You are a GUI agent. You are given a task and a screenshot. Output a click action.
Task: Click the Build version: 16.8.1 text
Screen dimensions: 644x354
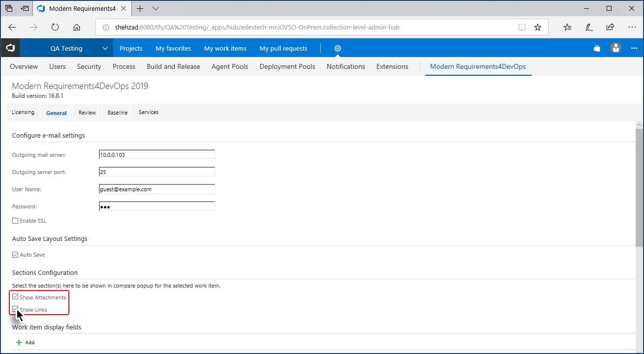(37, 96)
